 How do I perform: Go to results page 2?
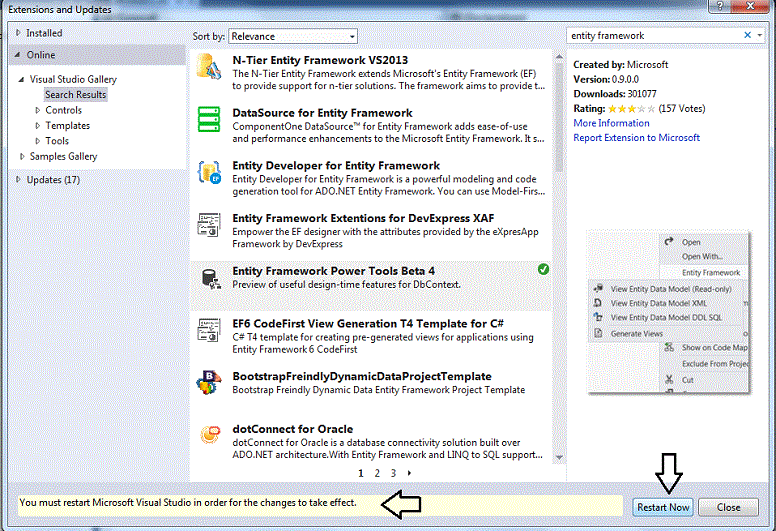[x=377, y=473]
